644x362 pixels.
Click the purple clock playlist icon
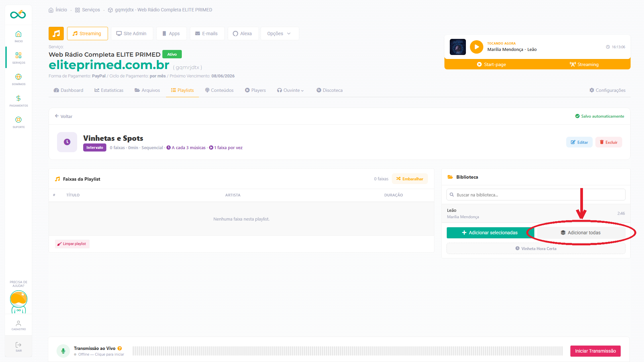(x=67, y=142)
